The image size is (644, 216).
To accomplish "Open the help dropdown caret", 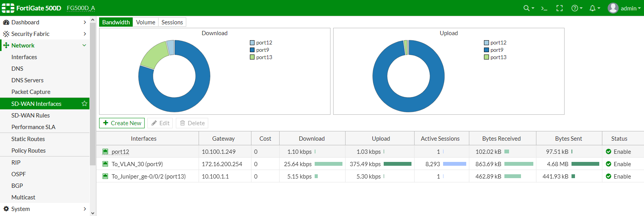I will click(581, 8).
